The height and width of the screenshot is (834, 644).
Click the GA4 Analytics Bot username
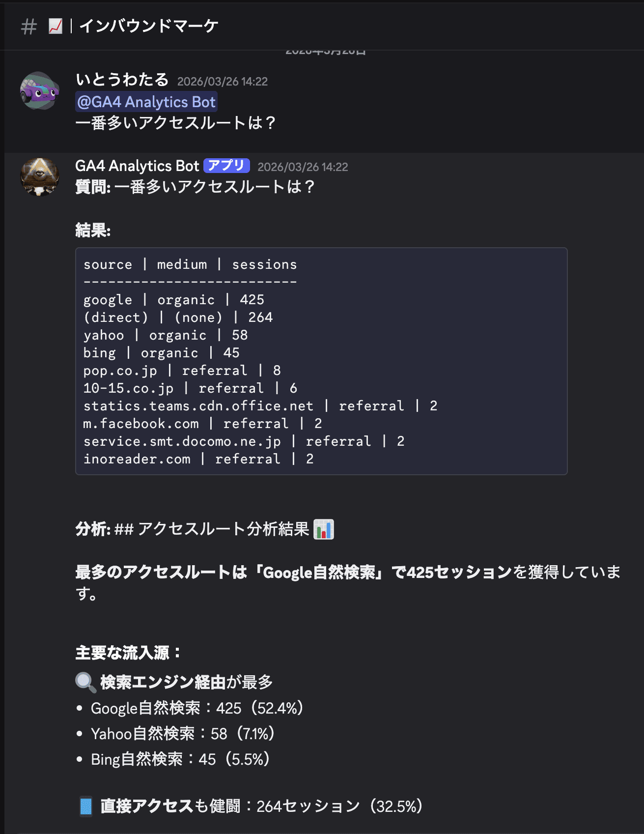137,166
